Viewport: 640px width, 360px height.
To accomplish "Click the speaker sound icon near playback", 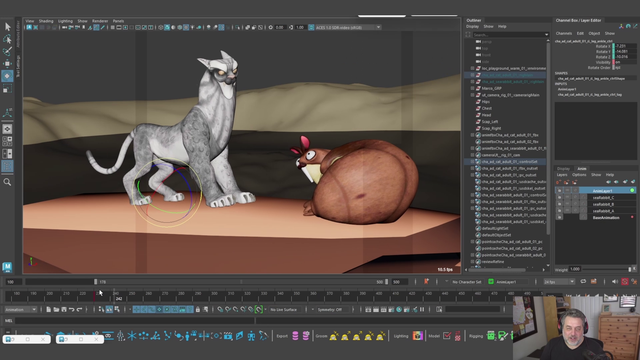I will (615, 282).
